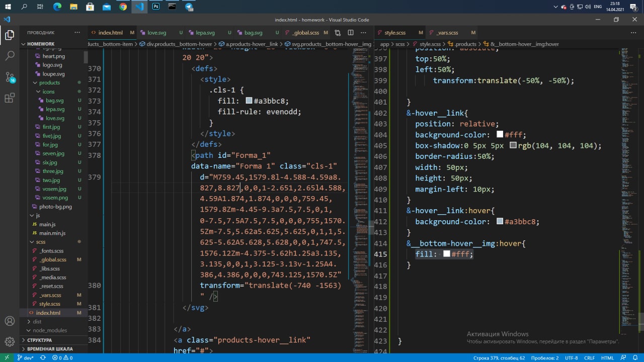Collapse the scss folder in file tree
Viewport: 644px width, 362px height.
40,242
